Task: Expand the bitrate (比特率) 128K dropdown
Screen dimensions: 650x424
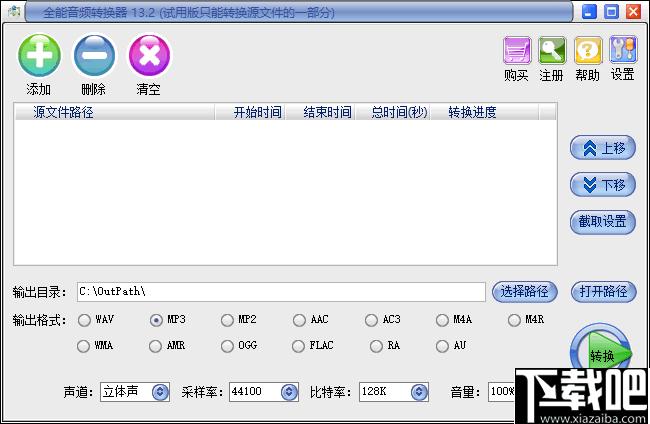Action: 419,392
